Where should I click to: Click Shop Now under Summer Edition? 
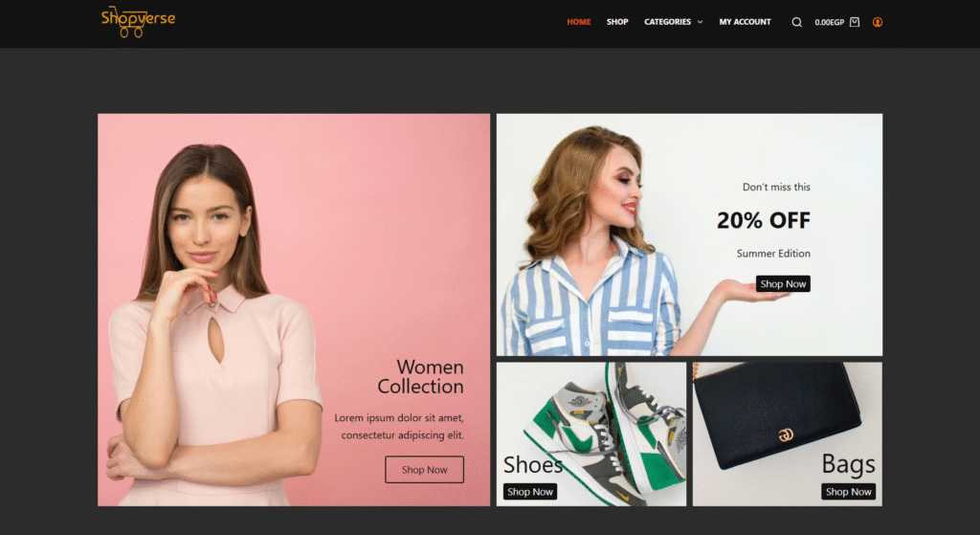coord(783,283)
